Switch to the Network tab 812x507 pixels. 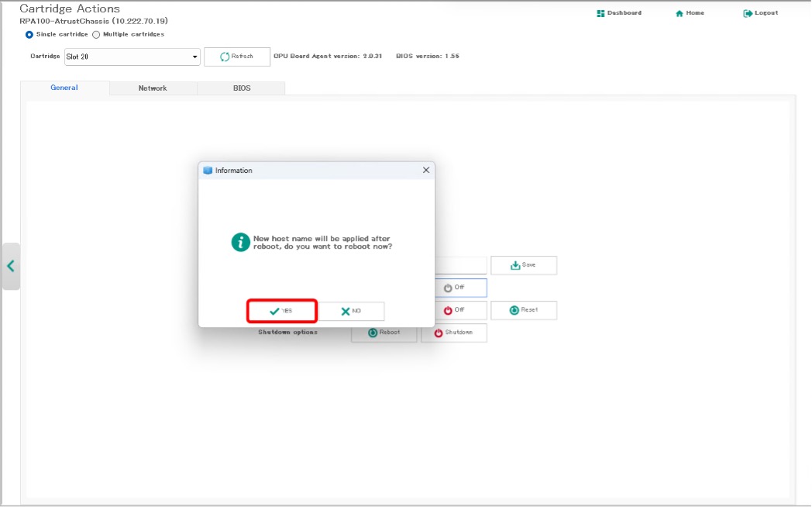click(153, 88)
